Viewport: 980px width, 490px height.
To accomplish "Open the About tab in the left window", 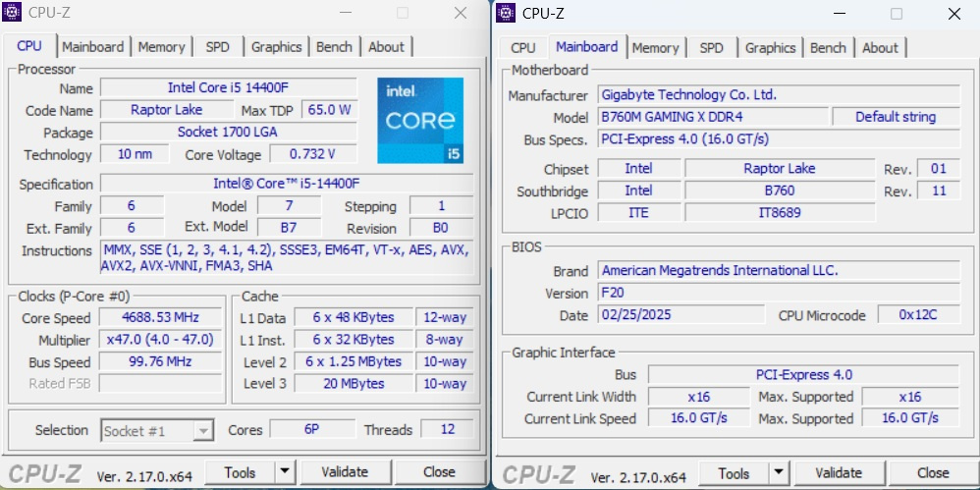I will pos(386,46).
